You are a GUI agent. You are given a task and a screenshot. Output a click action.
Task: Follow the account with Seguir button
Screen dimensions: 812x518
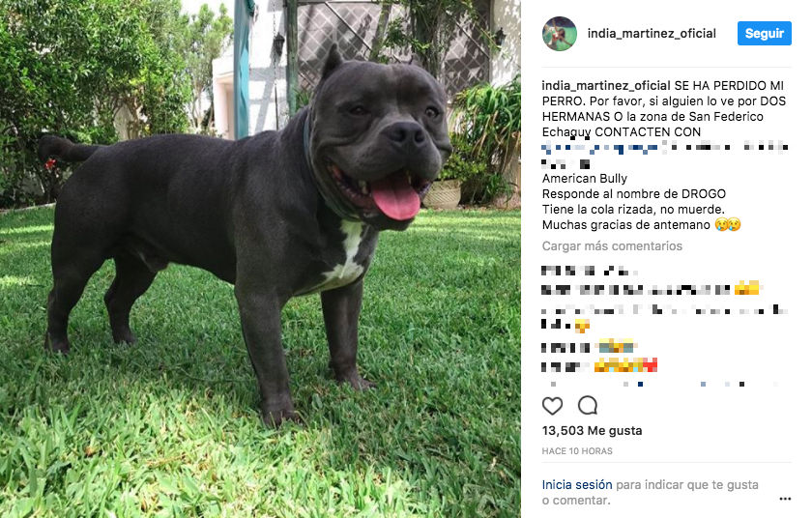pyautogui.click(x=765, y=34)
